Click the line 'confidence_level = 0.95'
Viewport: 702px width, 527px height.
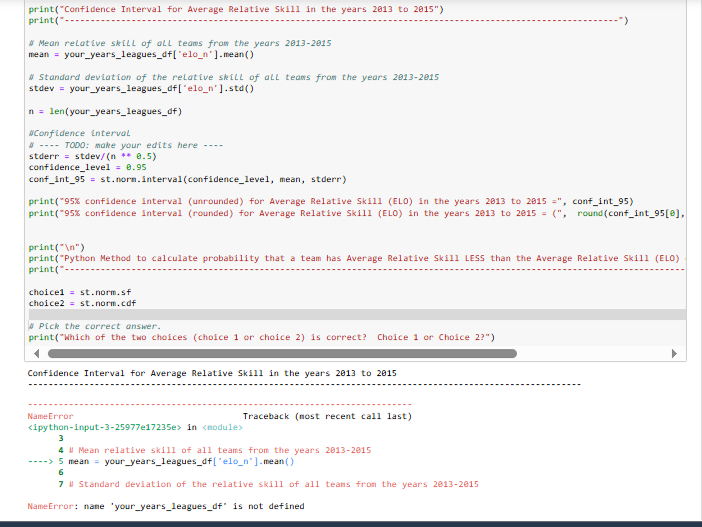(88, 167)
